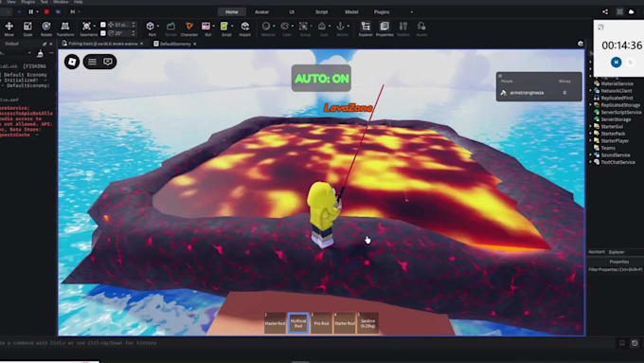Image resolution: width=644 pixels, height=363 pixels.
Task: Click the Filter Properties input field
Action: point(616,270)
